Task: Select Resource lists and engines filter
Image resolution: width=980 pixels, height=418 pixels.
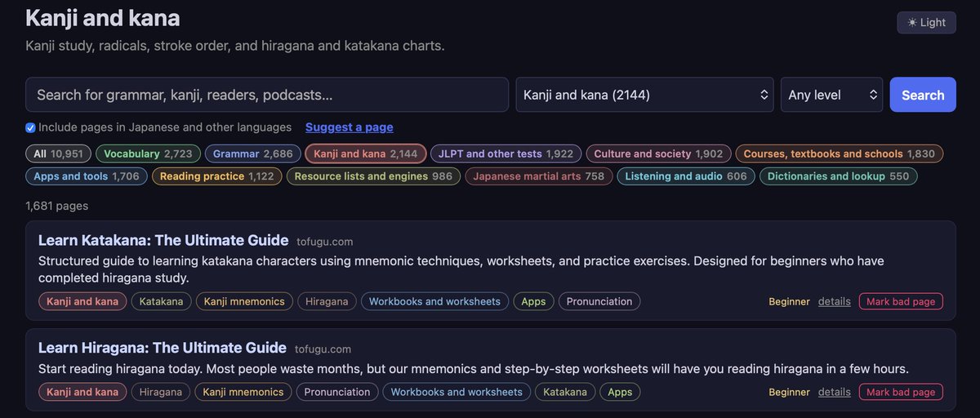Action: click(373, 176)
